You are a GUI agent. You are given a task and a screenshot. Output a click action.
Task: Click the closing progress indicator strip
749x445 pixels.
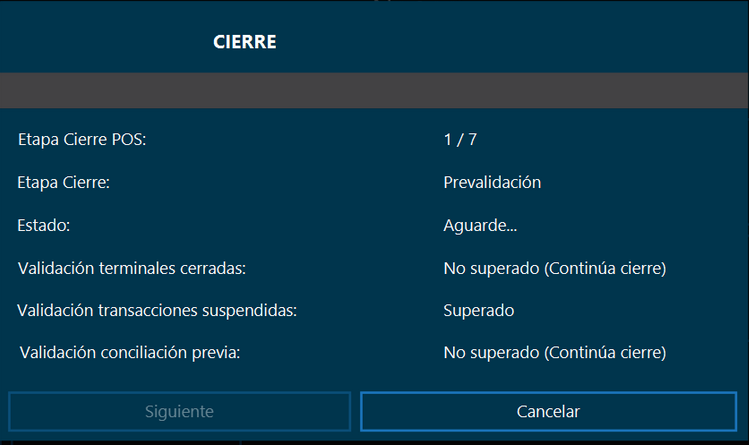tap(374, 90)
